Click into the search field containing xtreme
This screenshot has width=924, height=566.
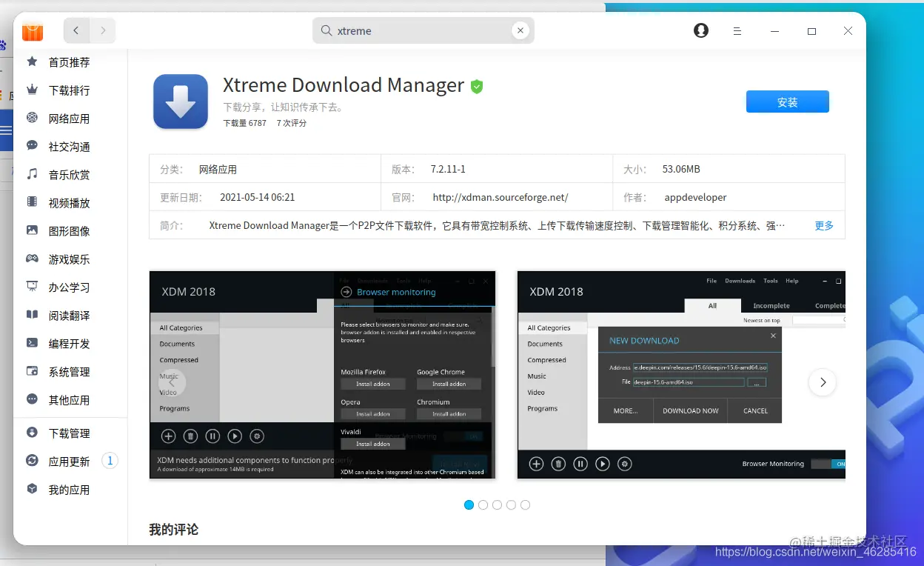click(x=423, y=30)
